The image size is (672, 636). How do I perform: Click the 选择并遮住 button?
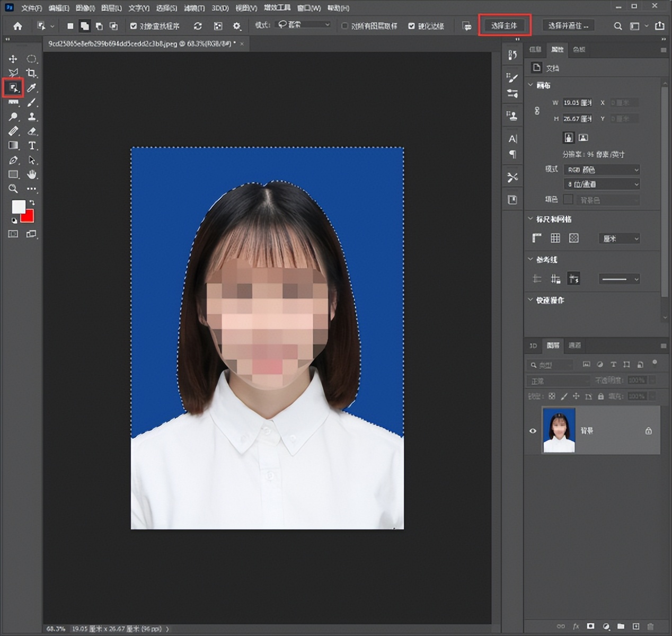(x=568, y=25)
